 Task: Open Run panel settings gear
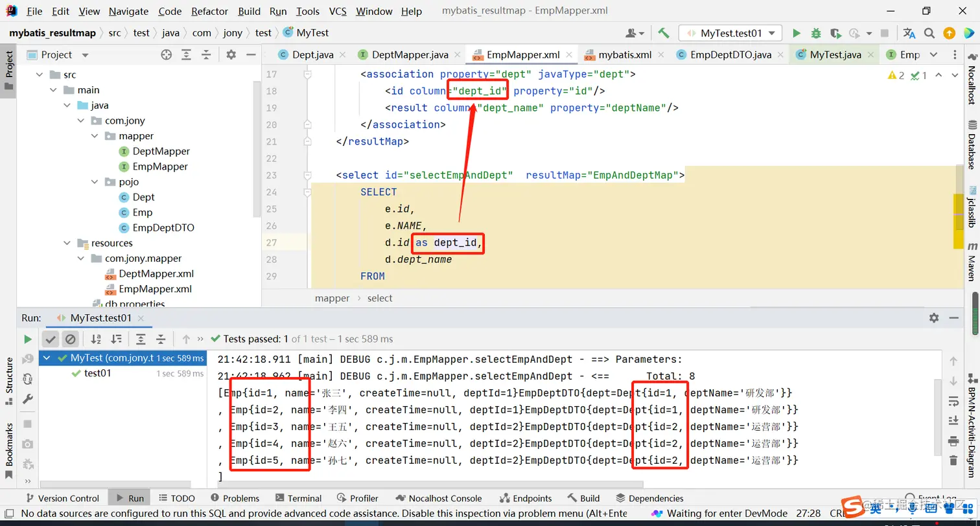[934, 318]
